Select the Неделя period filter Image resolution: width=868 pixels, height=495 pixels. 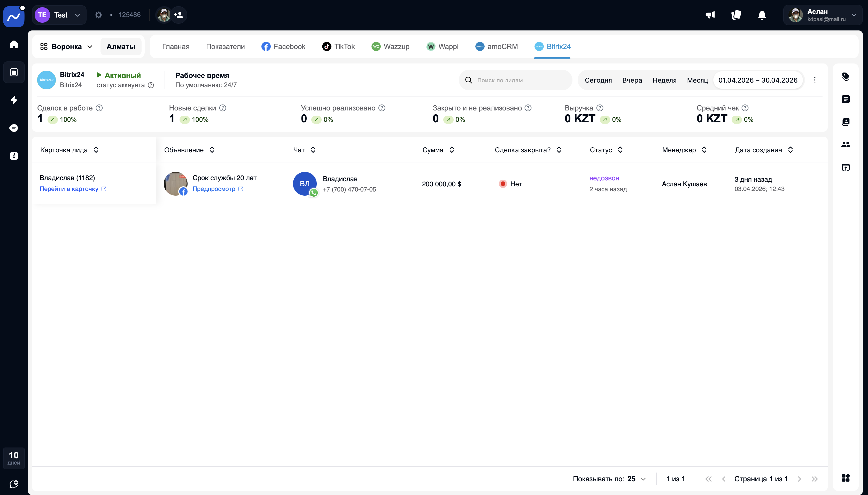tap(664, 80)
